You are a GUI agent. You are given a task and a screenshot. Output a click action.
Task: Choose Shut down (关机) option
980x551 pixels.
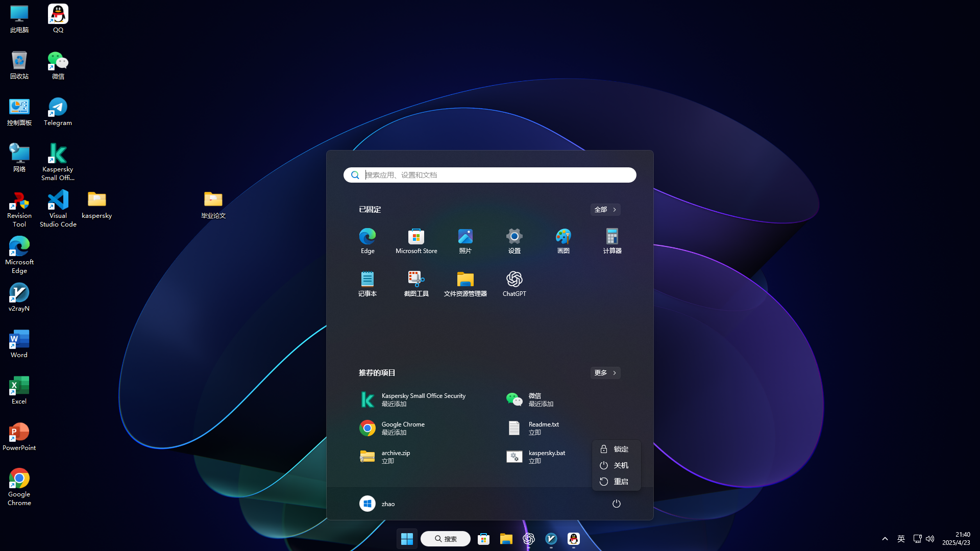tap(616, 465)
